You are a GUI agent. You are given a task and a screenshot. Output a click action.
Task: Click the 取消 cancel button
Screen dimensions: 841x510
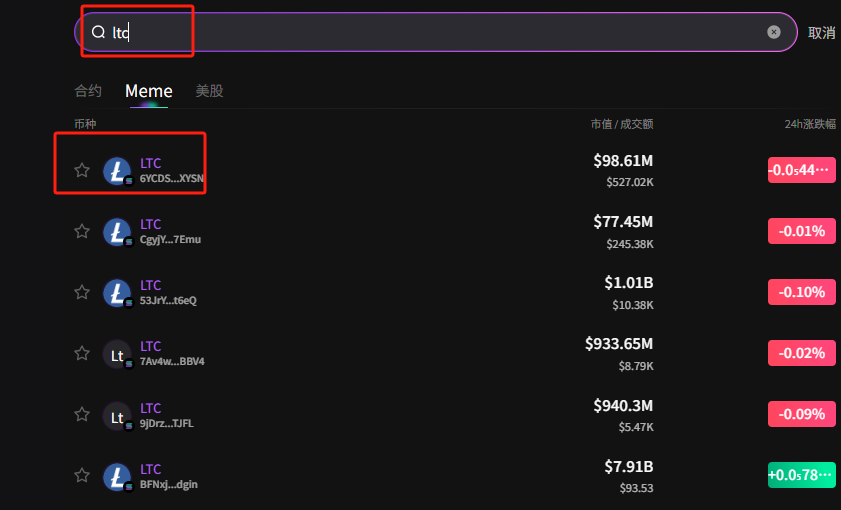[822, 33]
